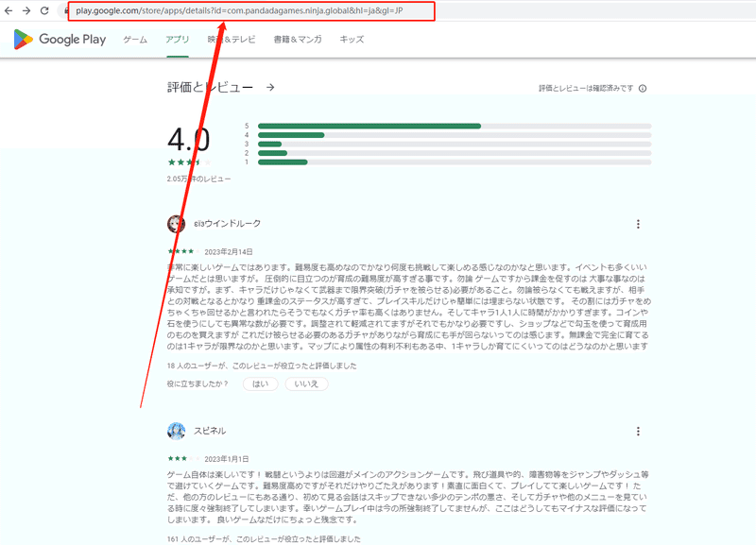Click the 役に立ちましたか？ prompt text
The image size is (756, 545).
[x=198, y=384]
